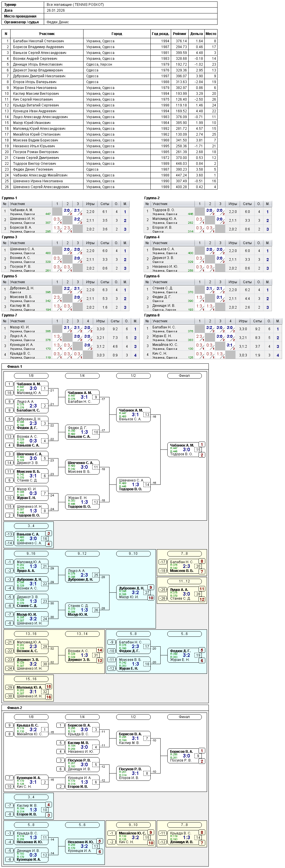Screen dimensions: 285x868
Task: Click the 'Группа-1' group title
Action: coord(9,198)
